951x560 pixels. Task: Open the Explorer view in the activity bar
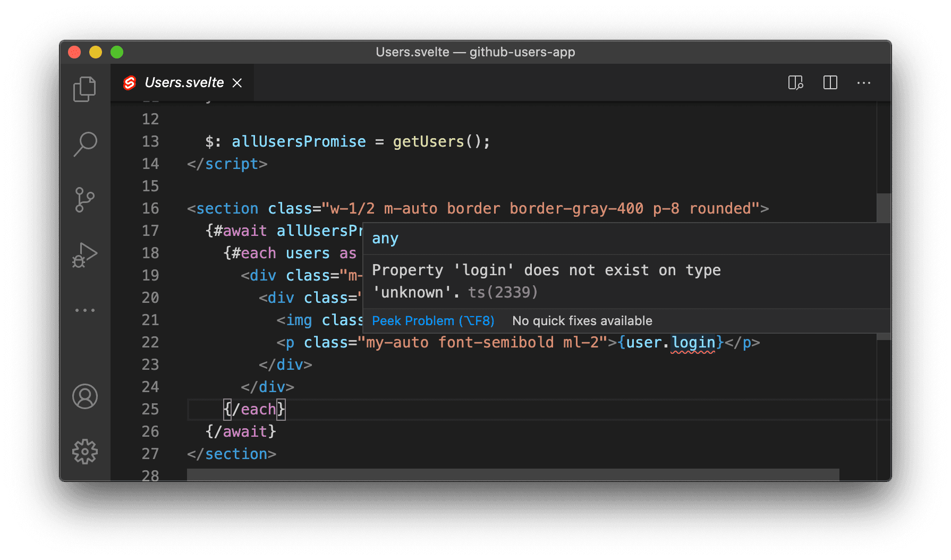point(84,89)
